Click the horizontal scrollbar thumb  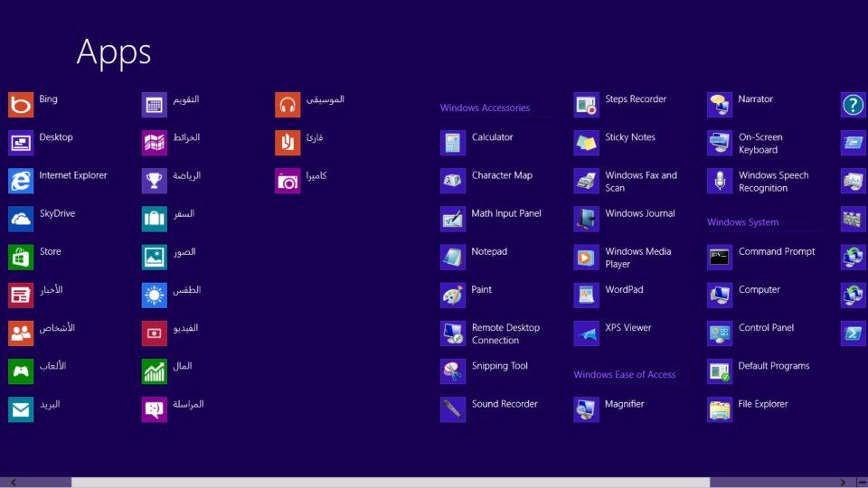click(391, 483)
